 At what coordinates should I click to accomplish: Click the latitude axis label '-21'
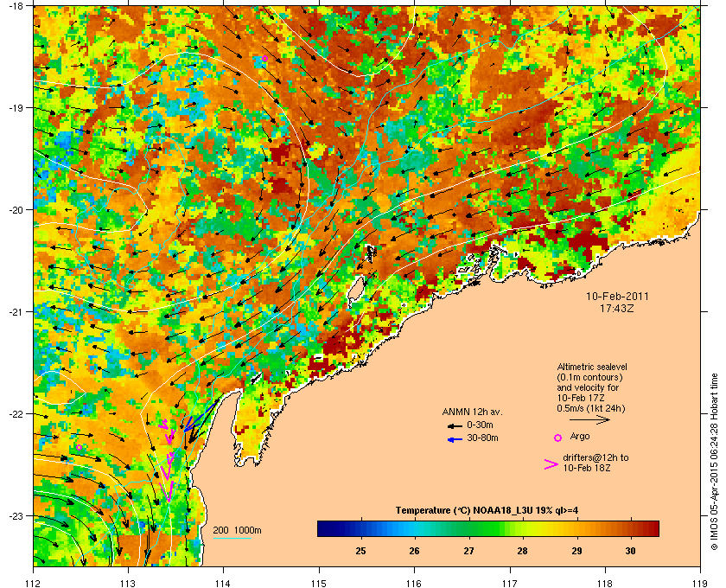pyautogui.click(x=16, y=312)
